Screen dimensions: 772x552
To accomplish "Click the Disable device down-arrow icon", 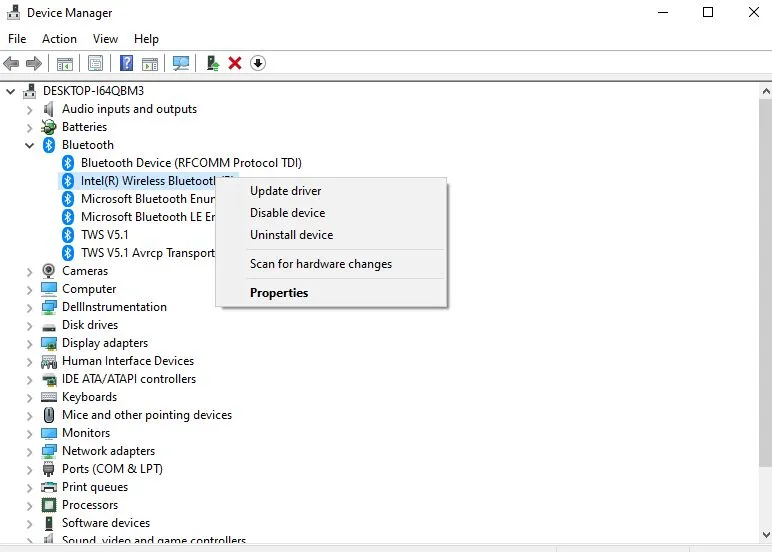I will [x=257, y=63].
